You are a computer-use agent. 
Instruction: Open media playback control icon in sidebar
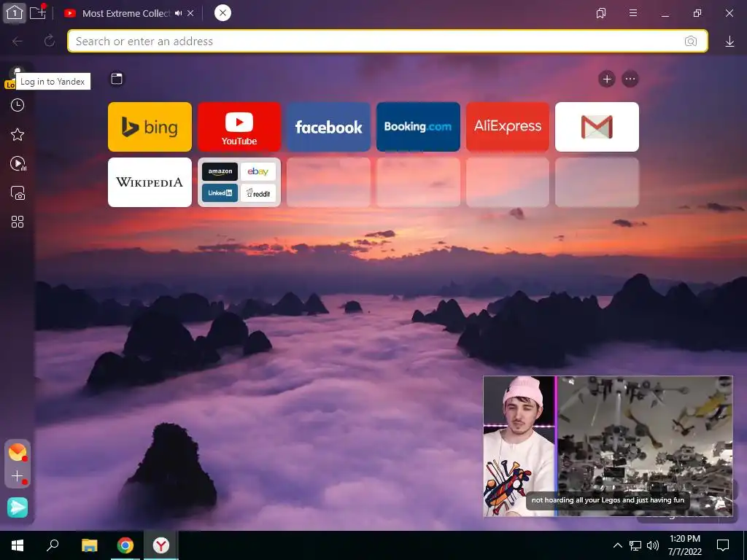[18, 164]
